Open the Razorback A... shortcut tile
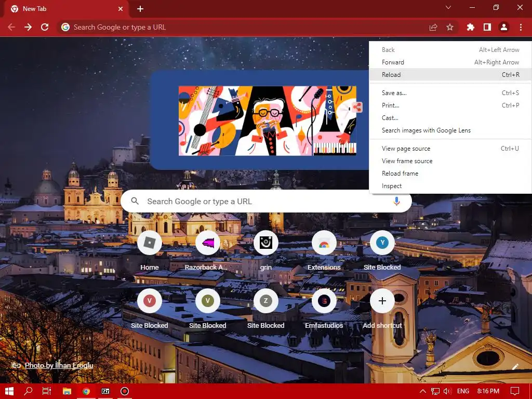This screenshot has height=399, width=532. 208,251
